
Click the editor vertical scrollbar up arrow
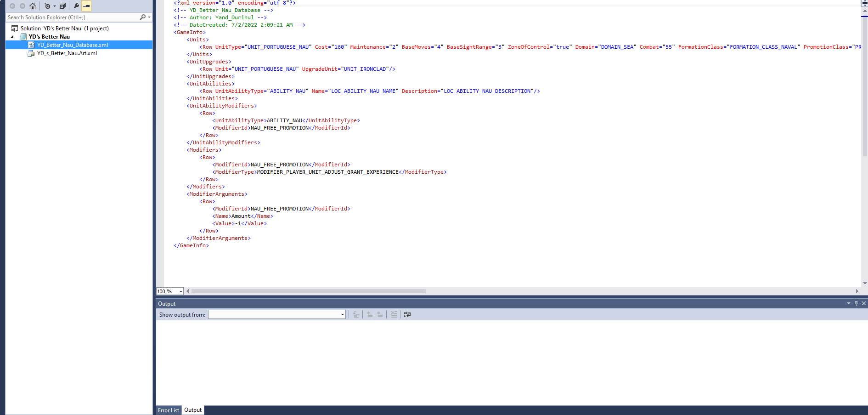pyautogui.click(x=865, y=11)
